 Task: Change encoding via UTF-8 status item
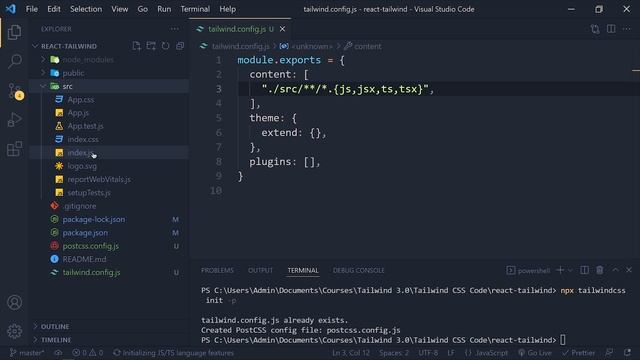point(428,353)
